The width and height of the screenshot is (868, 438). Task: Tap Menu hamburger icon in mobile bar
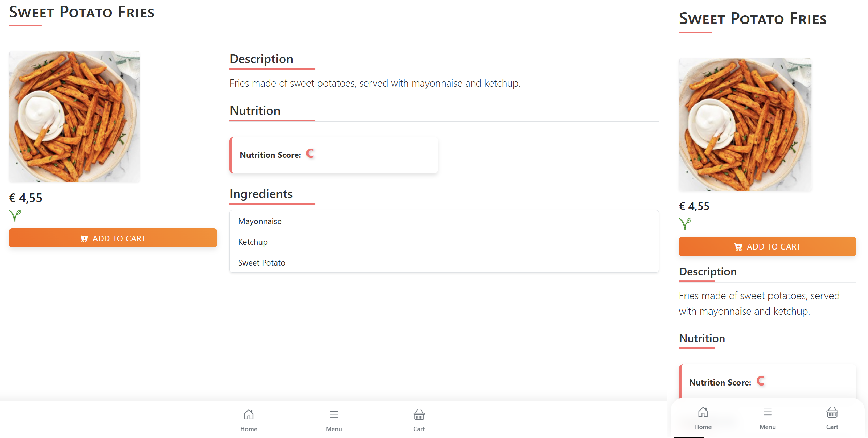tap(767, 412)
